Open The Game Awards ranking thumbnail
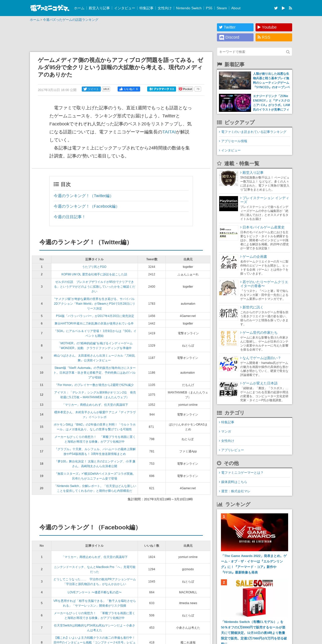This screenshot has height=644, width=322. coord(255,532)
